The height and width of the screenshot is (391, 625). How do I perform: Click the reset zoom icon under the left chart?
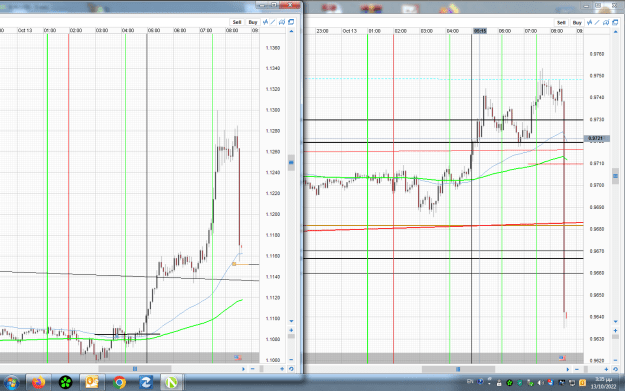coord(291,369)
